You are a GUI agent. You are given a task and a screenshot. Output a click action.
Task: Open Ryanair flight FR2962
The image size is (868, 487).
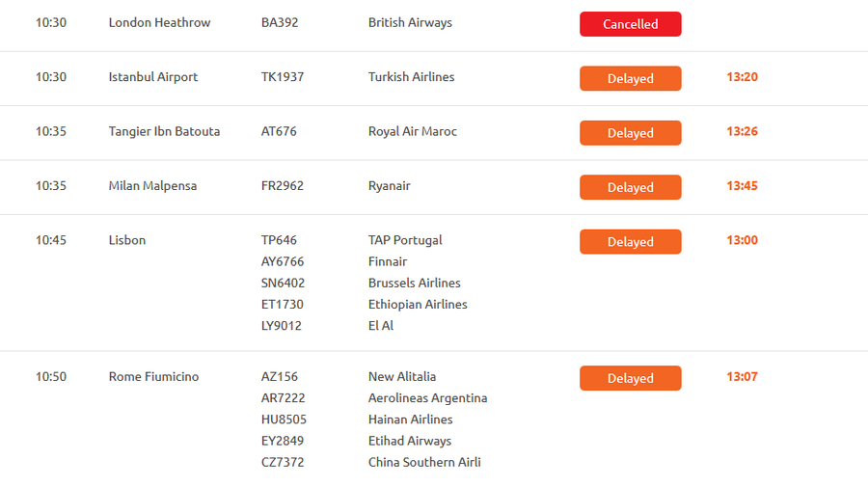[x=283, y=185]
